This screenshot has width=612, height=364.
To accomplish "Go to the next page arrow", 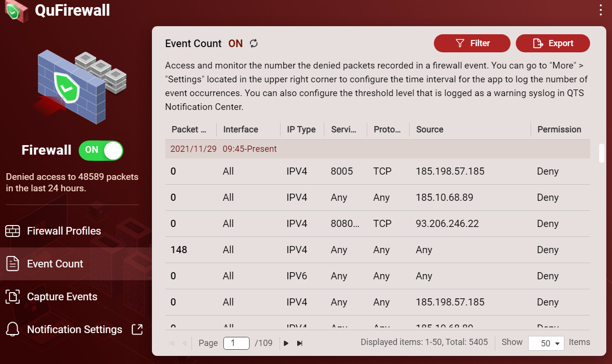I will (x=286, y=343).
